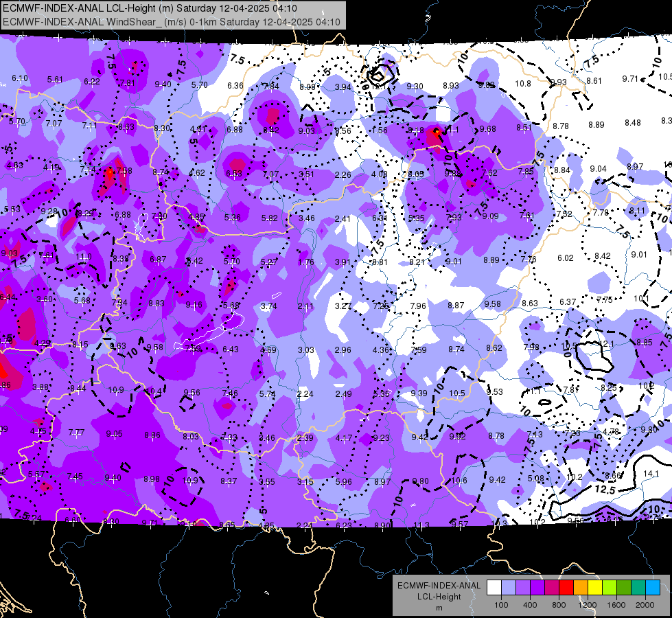Click the wind shear value 9.05
The height and width of the screenshot is (618, 672).
[x=115, y=433]
